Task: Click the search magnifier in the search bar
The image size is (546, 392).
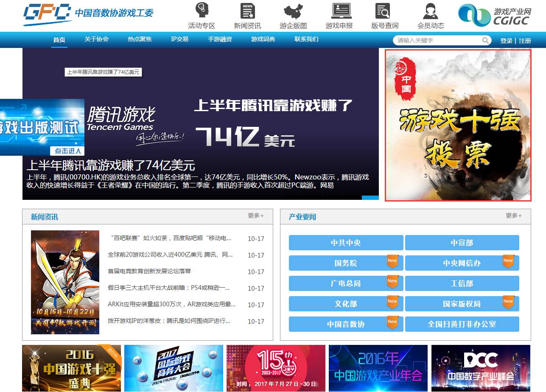Action: tap(485, 40)
